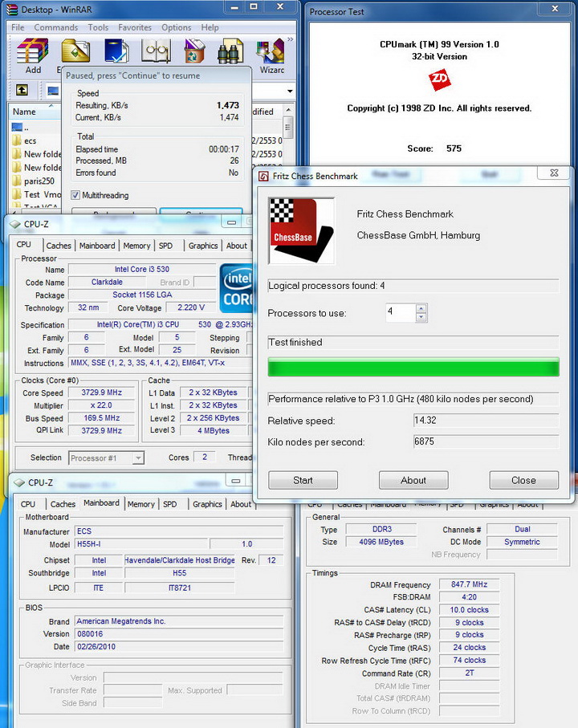Click the Fritz Chess Benchmark title bar icon
Viewport: 578px width, 728px height.
point(263,177)
